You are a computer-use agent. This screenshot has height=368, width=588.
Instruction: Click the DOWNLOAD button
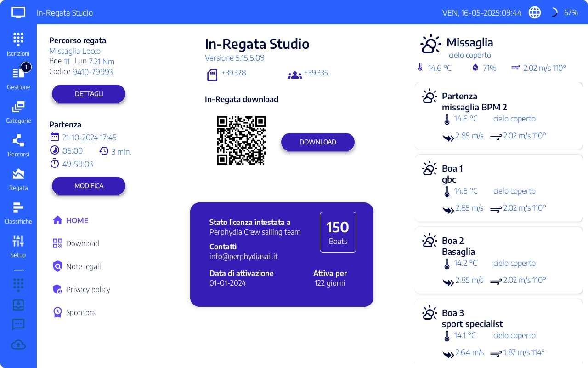click(x=318, y=142)
